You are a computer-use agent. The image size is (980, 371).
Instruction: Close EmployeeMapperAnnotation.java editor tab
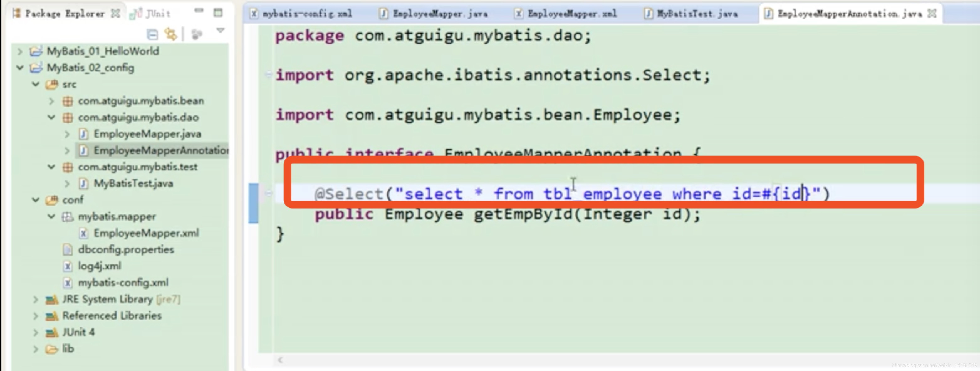click(x=932, y=14)
